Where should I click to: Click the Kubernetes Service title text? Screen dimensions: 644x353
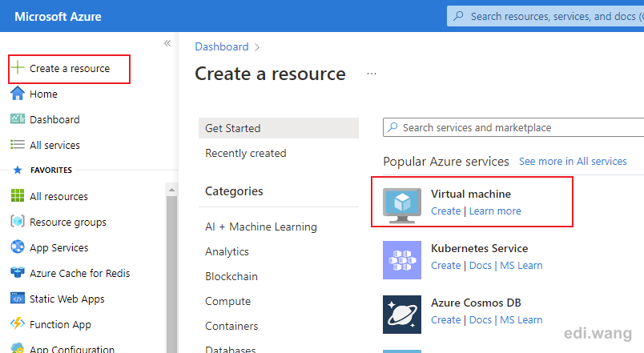coord(479,248)
